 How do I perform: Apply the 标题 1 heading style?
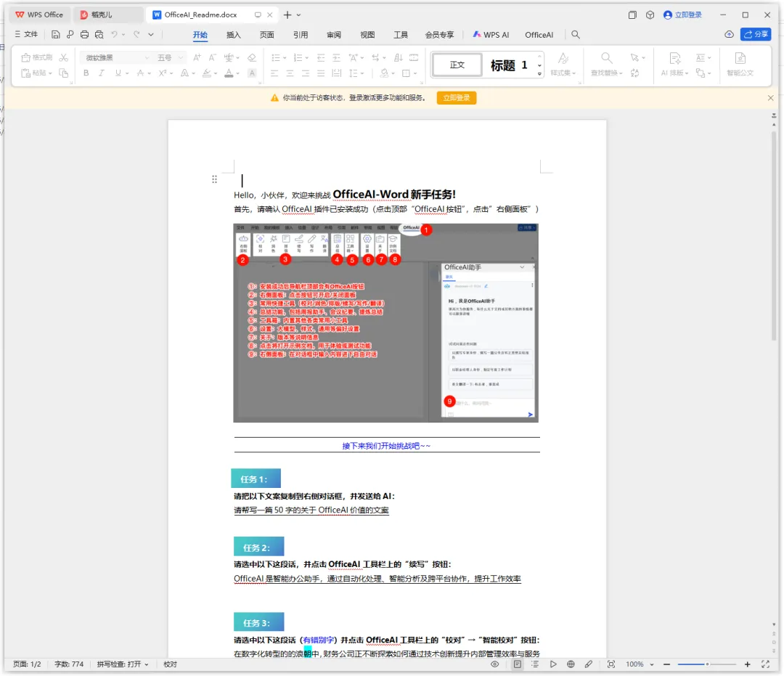click(509, 65)
